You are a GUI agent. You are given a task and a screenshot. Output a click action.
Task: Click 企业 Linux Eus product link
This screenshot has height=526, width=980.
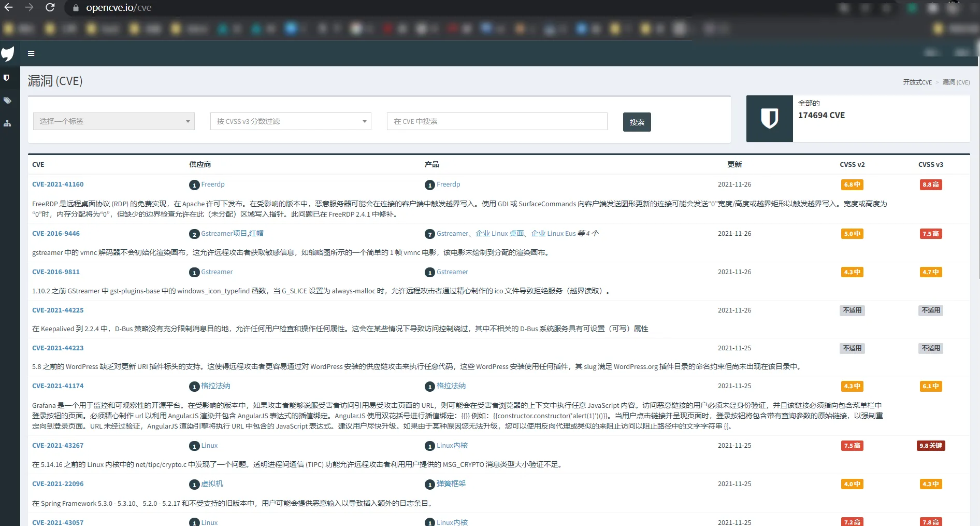553,234
